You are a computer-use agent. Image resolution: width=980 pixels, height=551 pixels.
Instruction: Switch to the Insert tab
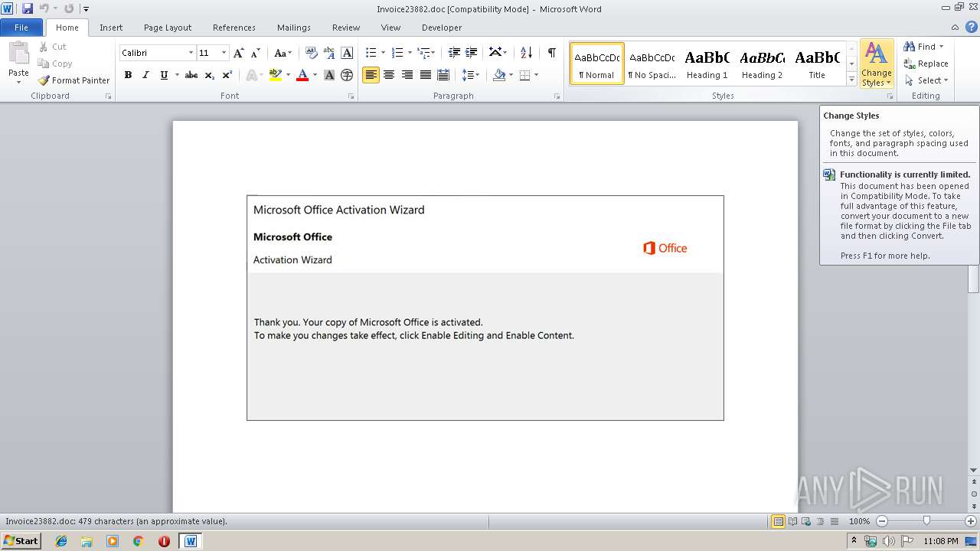click(x=111, y=28)
